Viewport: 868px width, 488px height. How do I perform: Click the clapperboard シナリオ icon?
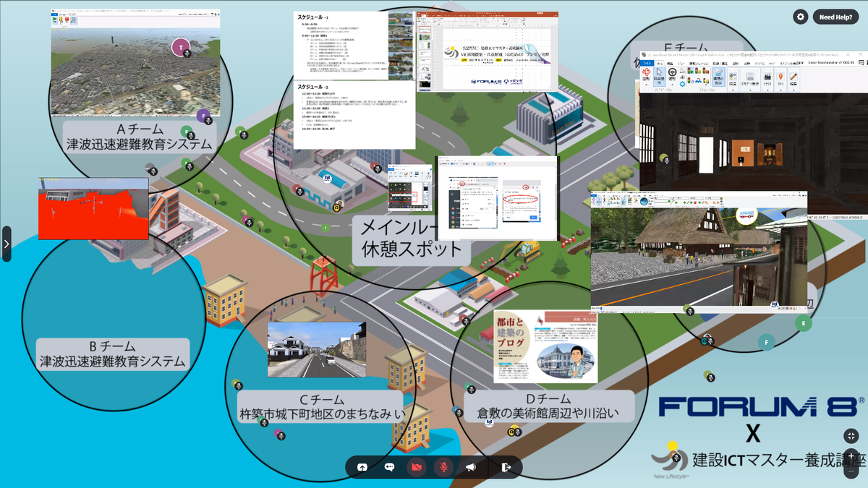point(767,76)
